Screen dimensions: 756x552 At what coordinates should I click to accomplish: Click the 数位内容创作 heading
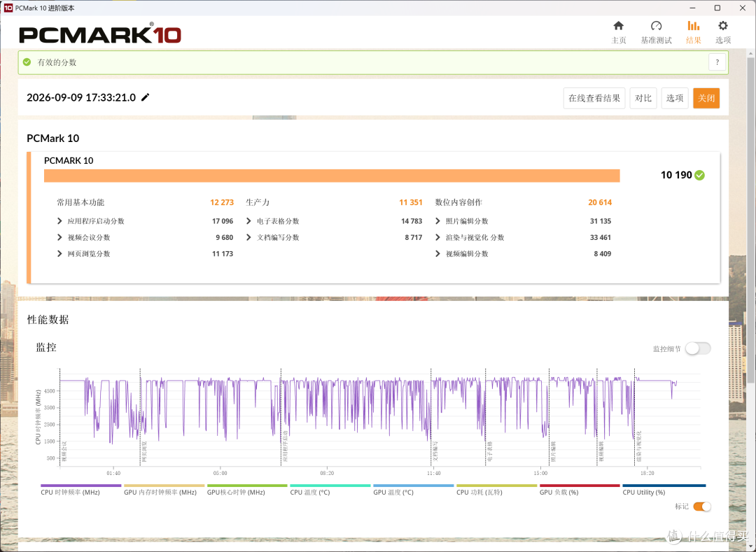(x=458, y=202)
